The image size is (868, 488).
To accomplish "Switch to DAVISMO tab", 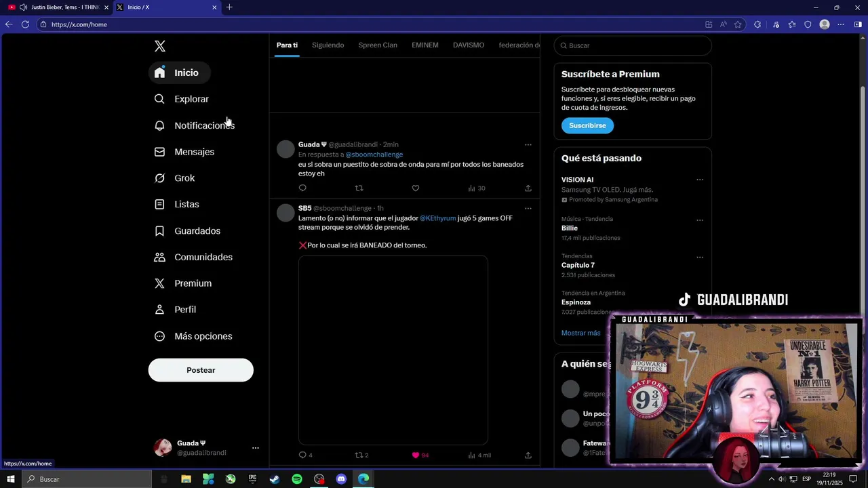I will (x=469, y=45).
